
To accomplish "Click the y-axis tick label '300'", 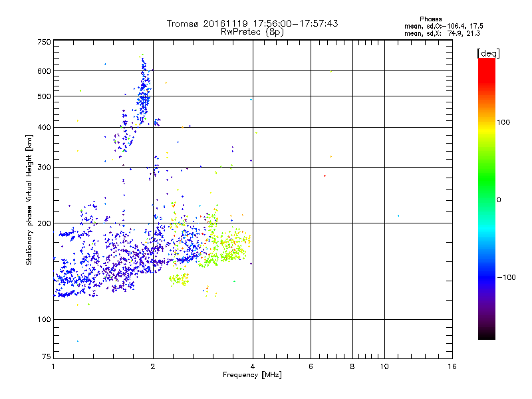I will [x=44, y=167].
